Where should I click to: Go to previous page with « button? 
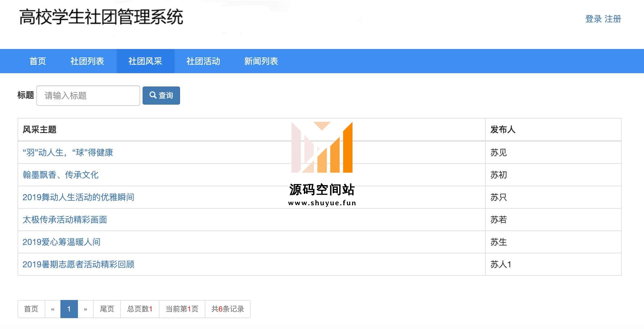53,309
